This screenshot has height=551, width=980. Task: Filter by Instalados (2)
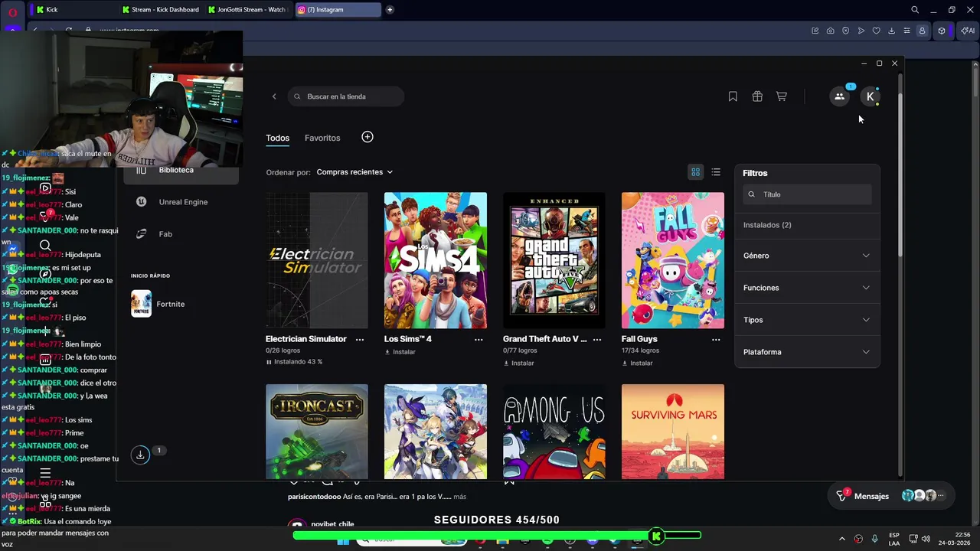click(x=767, y=225)
